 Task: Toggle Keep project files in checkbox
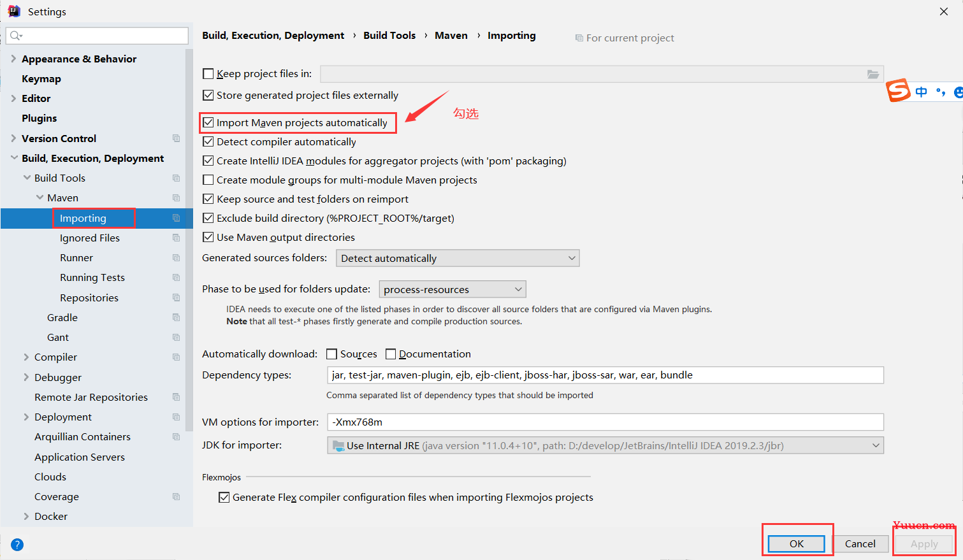[208, 74]
